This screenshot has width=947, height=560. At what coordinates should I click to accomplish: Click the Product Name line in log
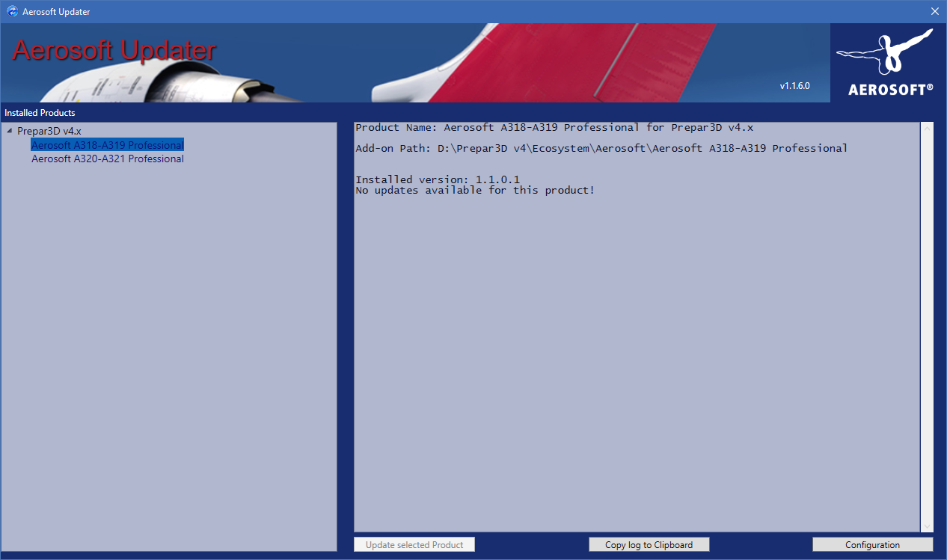[554, 128]
